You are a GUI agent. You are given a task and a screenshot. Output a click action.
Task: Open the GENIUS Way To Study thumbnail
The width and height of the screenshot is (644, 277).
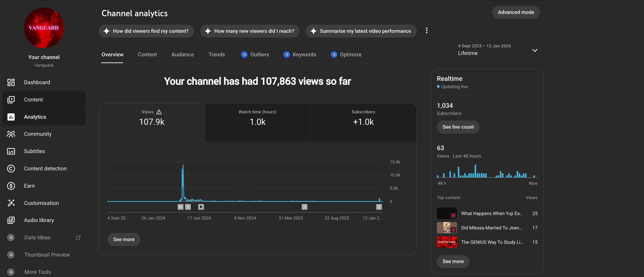(446, 242)
